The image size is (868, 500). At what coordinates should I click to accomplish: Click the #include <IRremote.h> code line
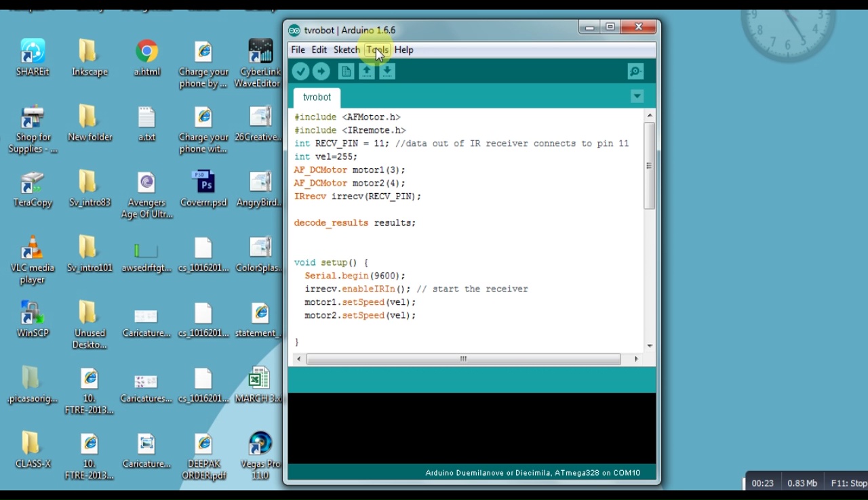tap(350, 130)
